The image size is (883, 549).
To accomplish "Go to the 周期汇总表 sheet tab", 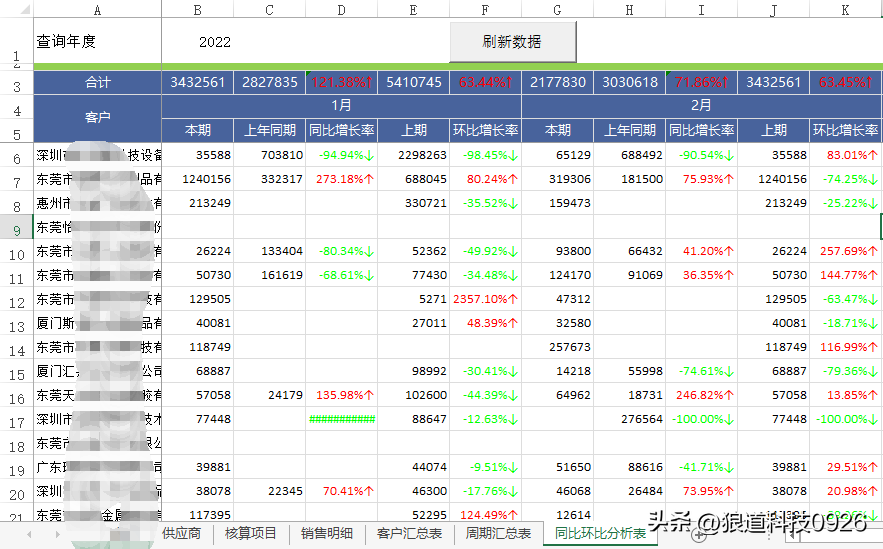I will click(x=498, y=533).
